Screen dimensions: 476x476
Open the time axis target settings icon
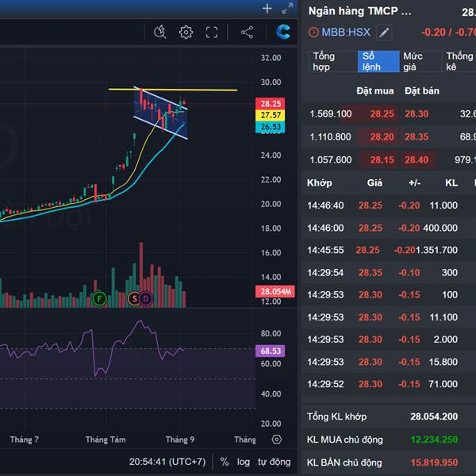click(277, 440)
